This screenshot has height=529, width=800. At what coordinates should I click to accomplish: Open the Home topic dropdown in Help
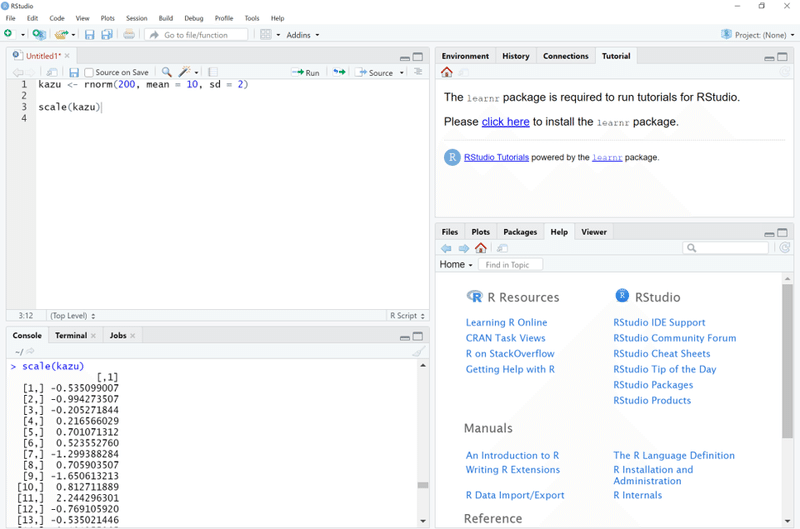(456, 264)
